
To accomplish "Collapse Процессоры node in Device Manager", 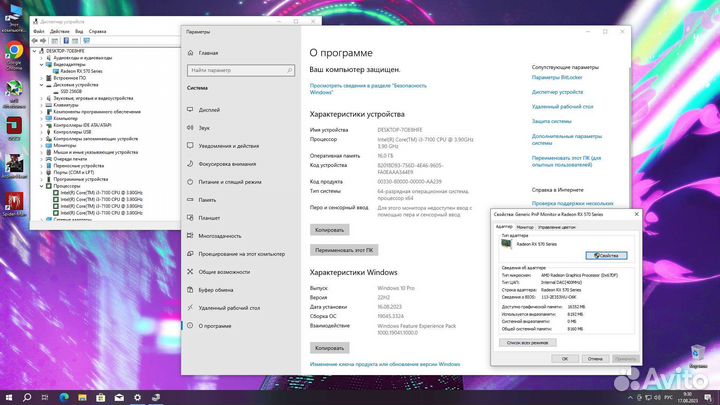I will click(x=41, y=186).
